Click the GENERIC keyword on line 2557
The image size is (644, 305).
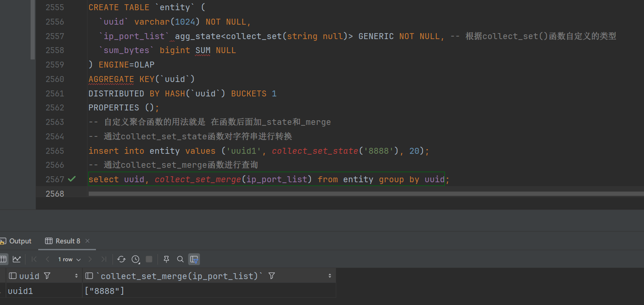[x=376, y=36]
